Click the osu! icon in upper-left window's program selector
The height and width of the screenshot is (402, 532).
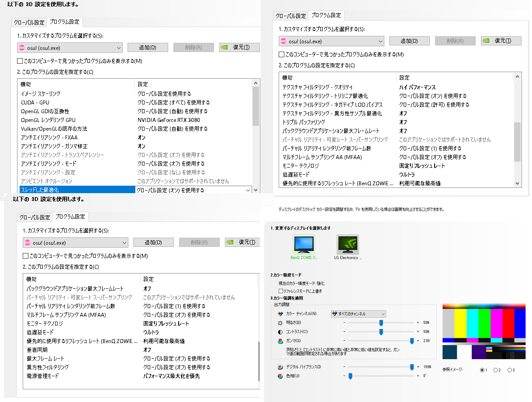pyautogui.click(x=21, y=47)
